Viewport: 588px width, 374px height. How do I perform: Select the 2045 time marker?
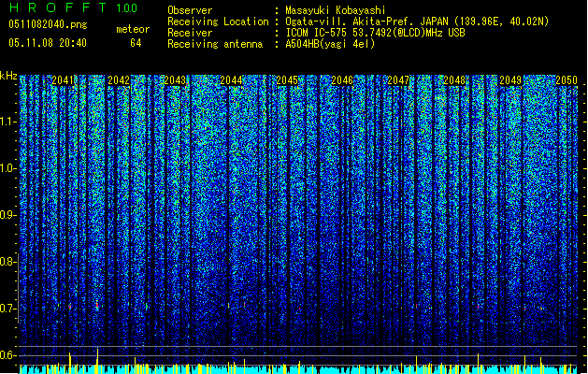(287, 80)
